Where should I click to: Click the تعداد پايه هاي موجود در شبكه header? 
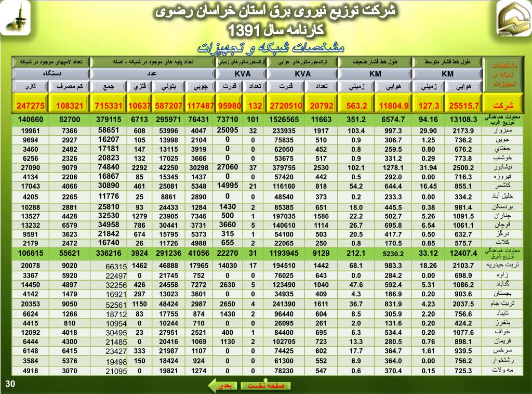[x=153, y=62]
